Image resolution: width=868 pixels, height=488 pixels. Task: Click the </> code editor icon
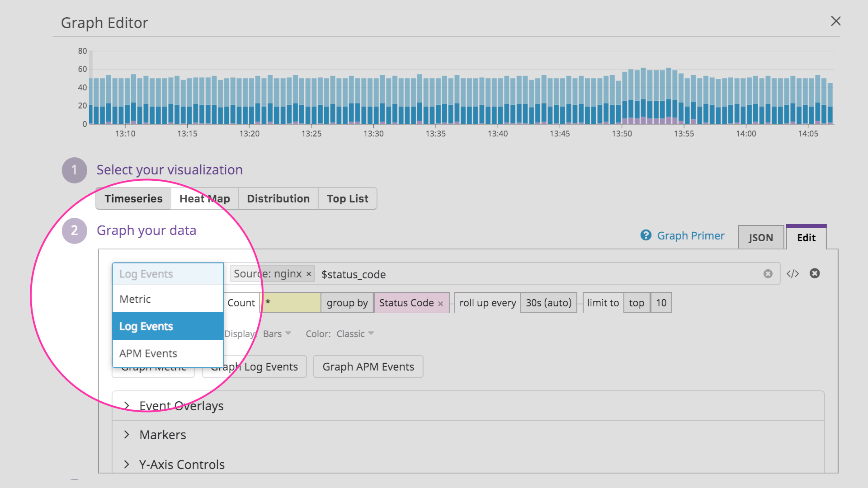pos(793,273)
